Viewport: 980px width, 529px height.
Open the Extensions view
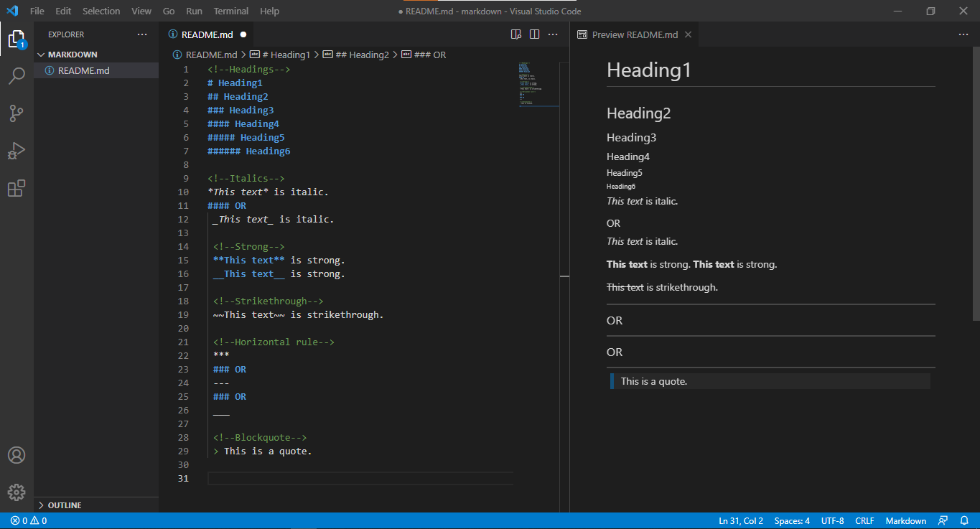click(x=17, y=188)
